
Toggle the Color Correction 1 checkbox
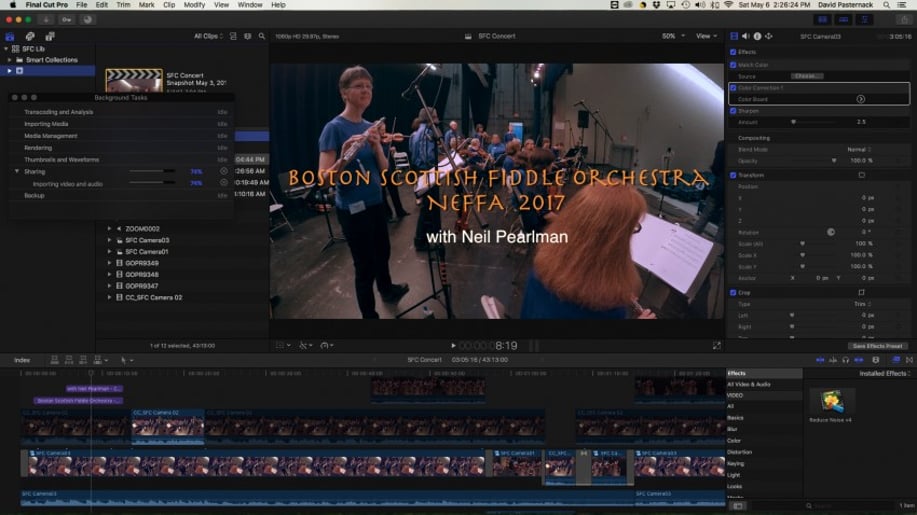point(733,88)
